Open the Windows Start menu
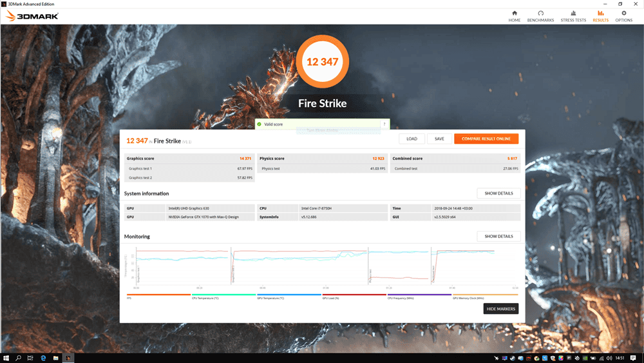Viewport: 644px width, 363px height. coord(6,358)
